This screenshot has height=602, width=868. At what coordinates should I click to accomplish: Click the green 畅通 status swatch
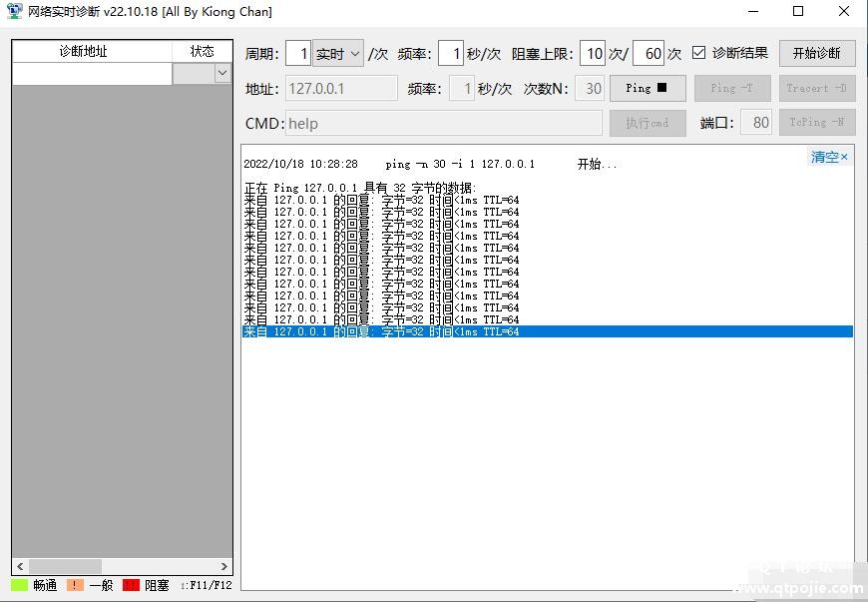[x=19, y=585]
